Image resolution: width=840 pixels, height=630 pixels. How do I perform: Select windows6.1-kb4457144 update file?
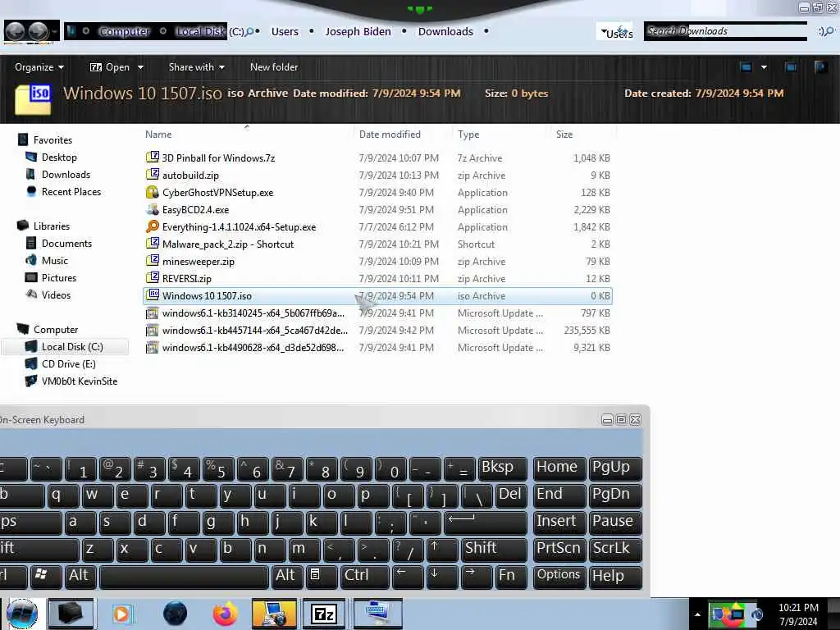254,330
